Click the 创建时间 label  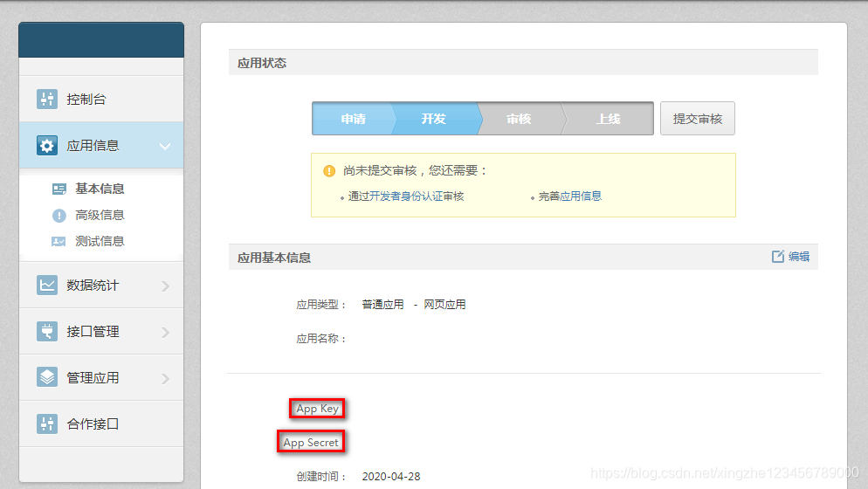(320, 476)
